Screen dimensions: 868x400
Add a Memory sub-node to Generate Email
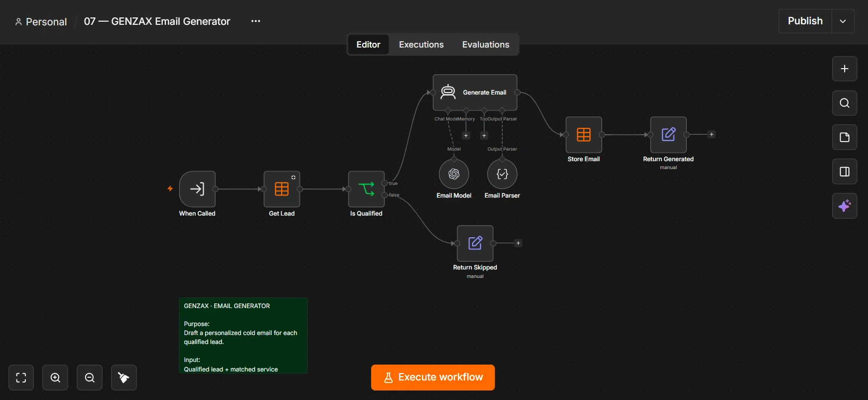(466, 136)
